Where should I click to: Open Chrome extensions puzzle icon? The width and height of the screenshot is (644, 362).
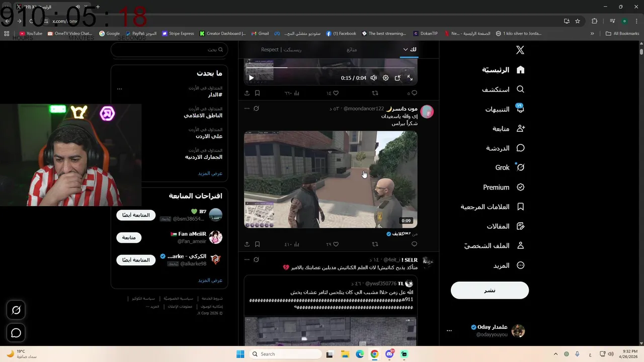click(x=595, y=21)
